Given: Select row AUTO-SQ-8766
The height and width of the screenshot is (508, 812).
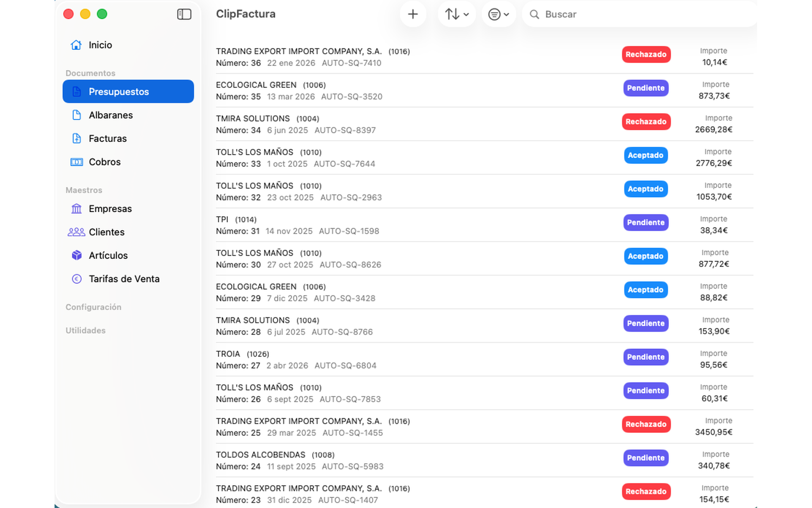Looking at the screenshot, I should tap(485, 325).
